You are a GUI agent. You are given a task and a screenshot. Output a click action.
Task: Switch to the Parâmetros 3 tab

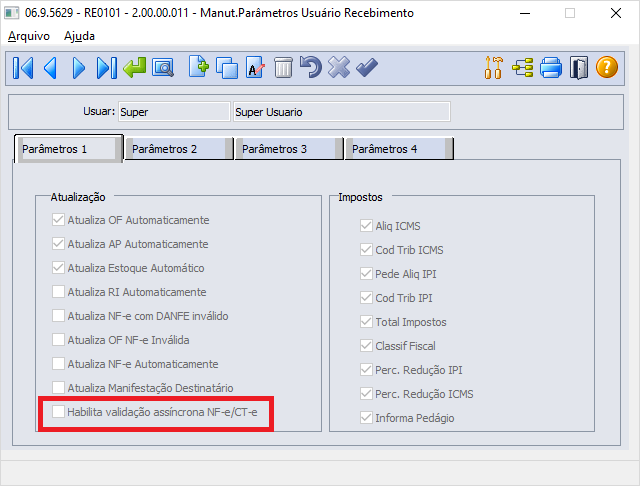coord(289,149)
